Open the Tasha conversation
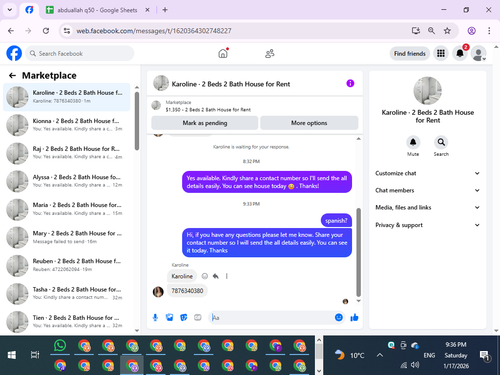Screen dimensions: 500x375 point(67,294)
